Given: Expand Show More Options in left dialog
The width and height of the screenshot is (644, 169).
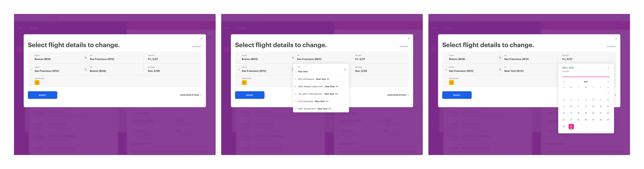Looking at the screenshot, I should click(191, 95).
